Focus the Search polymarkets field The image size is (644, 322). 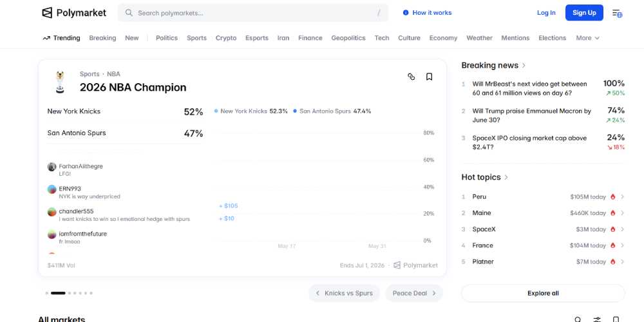click(252, 13)
